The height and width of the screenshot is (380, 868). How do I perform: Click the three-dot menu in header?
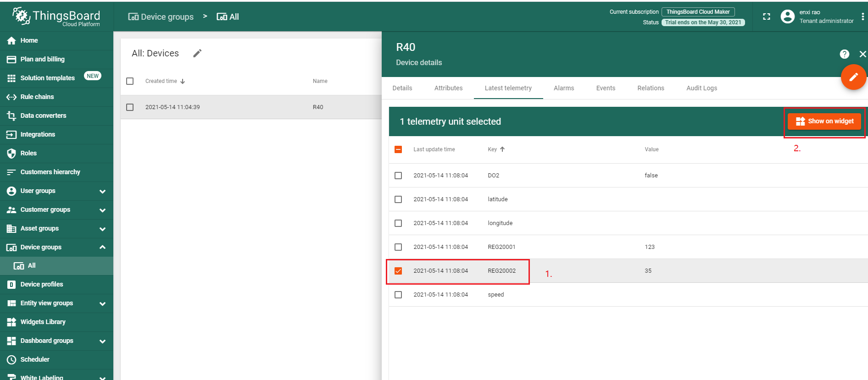click(x=862, y=17)
